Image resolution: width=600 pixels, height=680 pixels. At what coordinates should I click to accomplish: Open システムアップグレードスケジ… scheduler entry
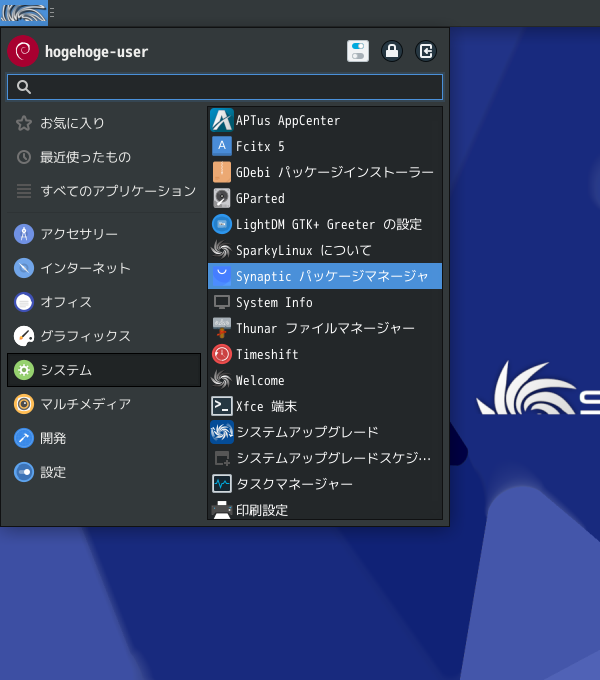click(x=325, y=458)
